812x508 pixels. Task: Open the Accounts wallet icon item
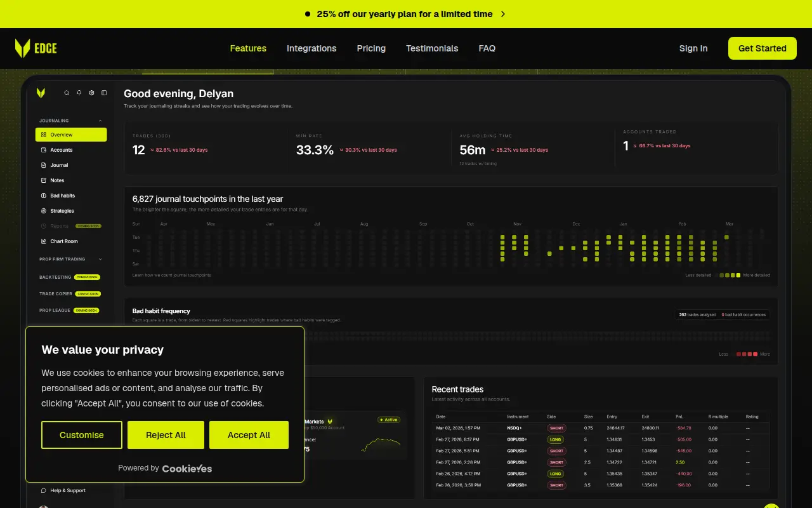(x=44, y=150)
